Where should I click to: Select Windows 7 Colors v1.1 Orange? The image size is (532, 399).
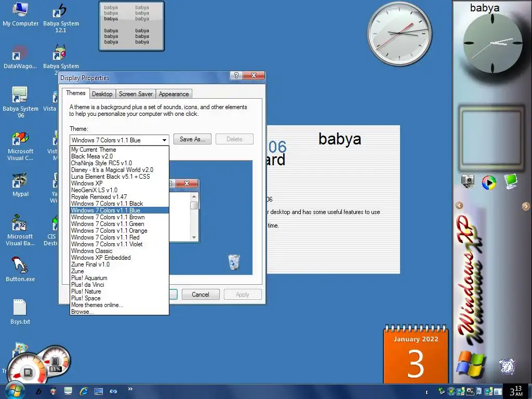pyautogui.click(x=119, y=230)
